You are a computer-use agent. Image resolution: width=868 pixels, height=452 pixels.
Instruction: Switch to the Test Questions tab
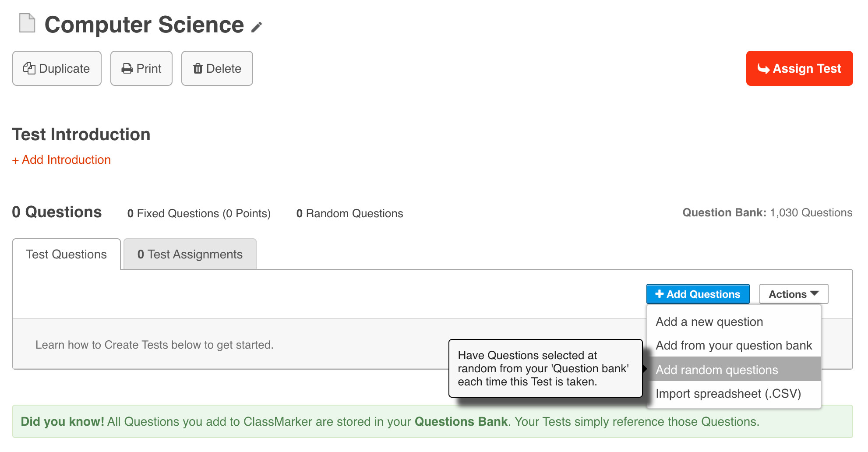point(67,254)
